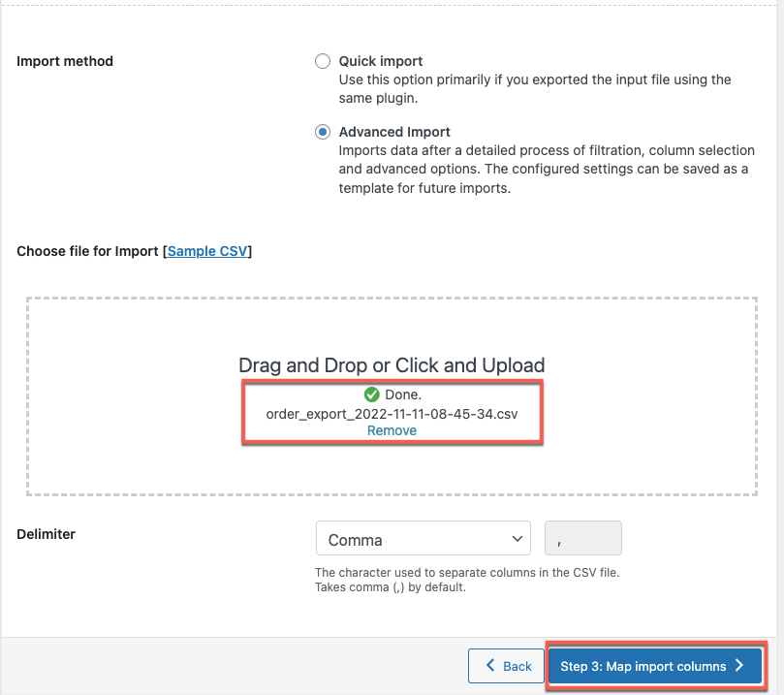784x695 pixels.
Task: Click the left chevron icon on Back
Action: [491, 666]
